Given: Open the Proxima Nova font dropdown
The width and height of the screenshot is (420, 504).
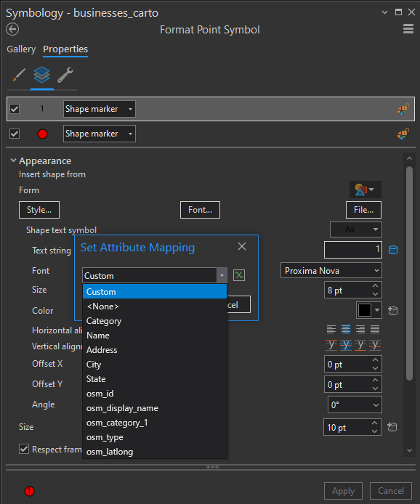Looking at the screenshot, I should click(331, 271).
